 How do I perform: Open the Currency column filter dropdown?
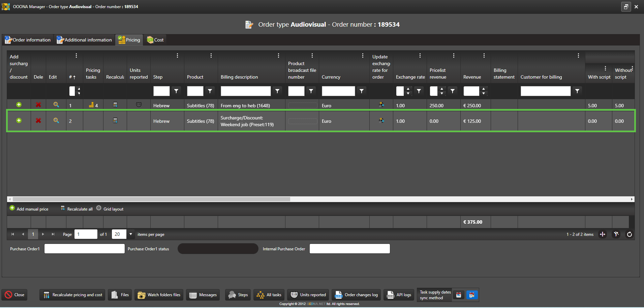pyautogui.click(x=362, y=91)
